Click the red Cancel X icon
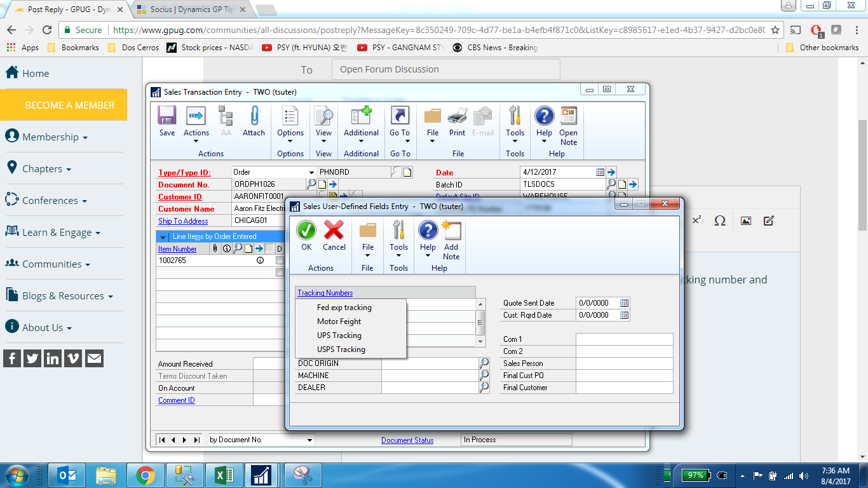This screenshot has width=868, height=488. (334, 230)
